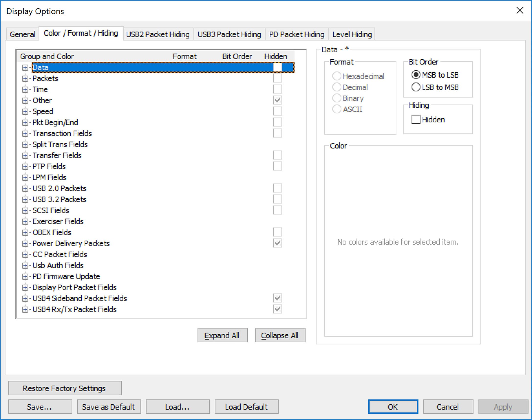Expand the Packets tree group
Image resolution: width=532 pixels, height=420 pixels.
(25, 79)
